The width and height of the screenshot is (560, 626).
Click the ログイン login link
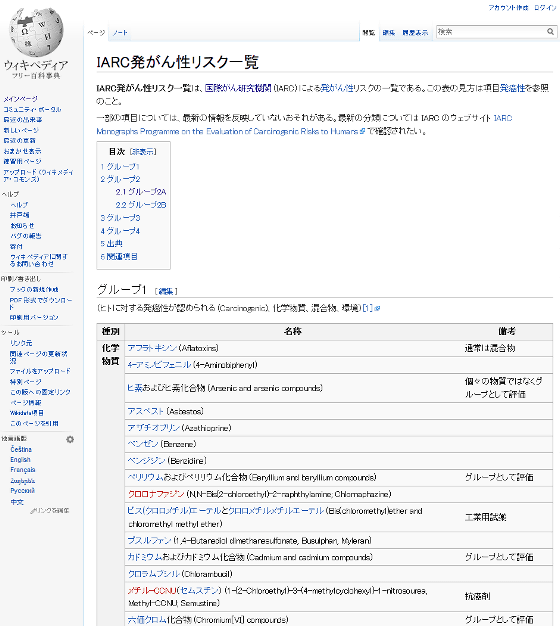click(x=545, y=8)
